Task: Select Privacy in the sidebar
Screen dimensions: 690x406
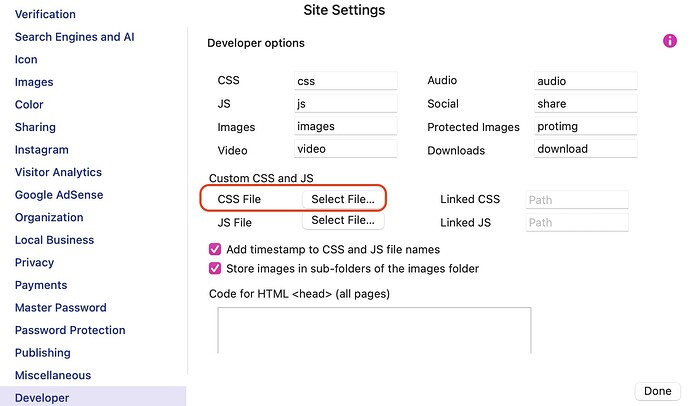Action: [34, 262]
